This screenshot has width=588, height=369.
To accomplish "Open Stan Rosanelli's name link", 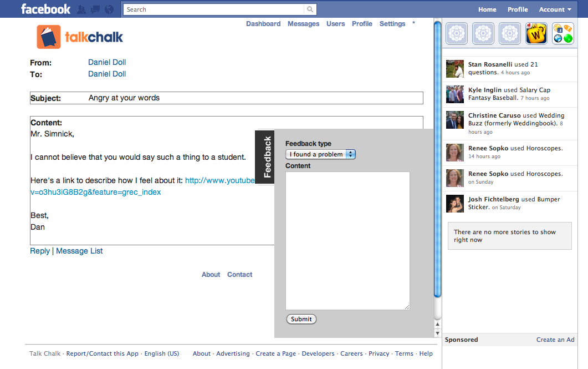I will pyautogui.click(x=490, y=64).
